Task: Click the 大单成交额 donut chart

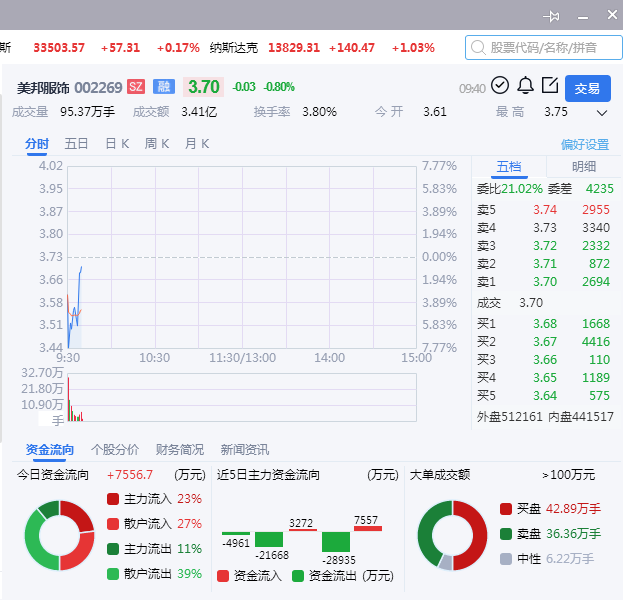Action: (453, 536)
